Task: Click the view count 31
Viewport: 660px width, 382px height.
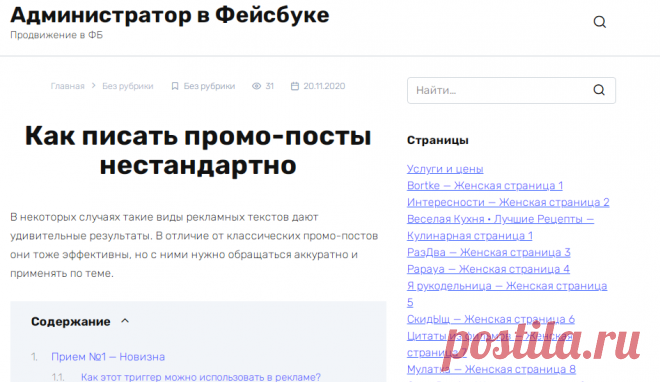Action: [x=269, y=86]
